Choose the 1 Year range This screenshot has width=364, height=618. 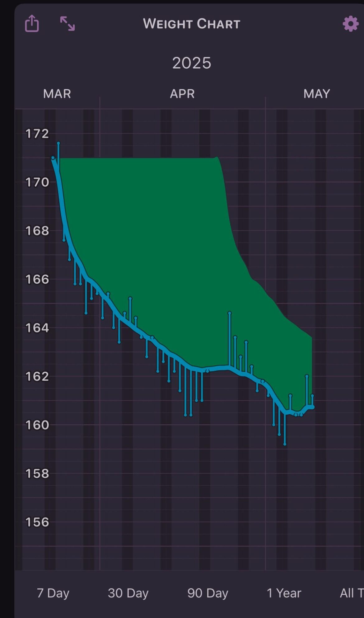click(x=284, y=593)
